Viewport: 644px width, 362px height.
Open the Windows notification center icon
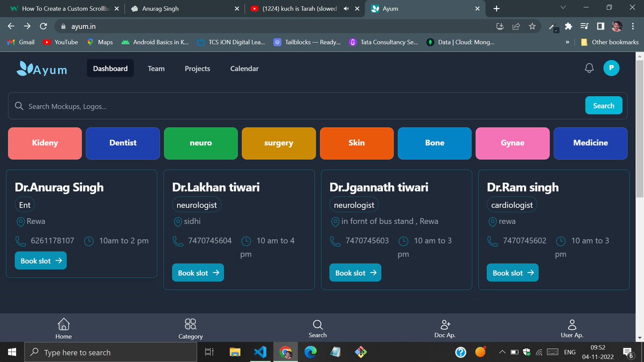627,352
